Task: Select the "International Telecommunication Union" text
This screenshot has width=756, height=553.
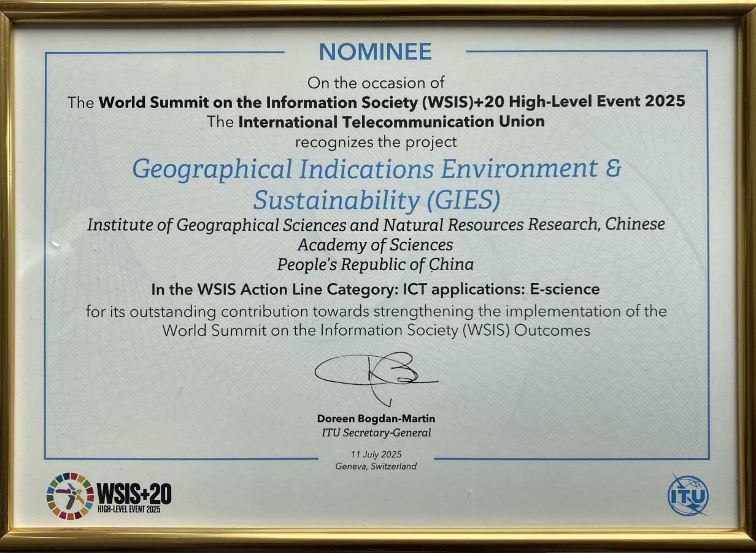Action: (391, 122)
